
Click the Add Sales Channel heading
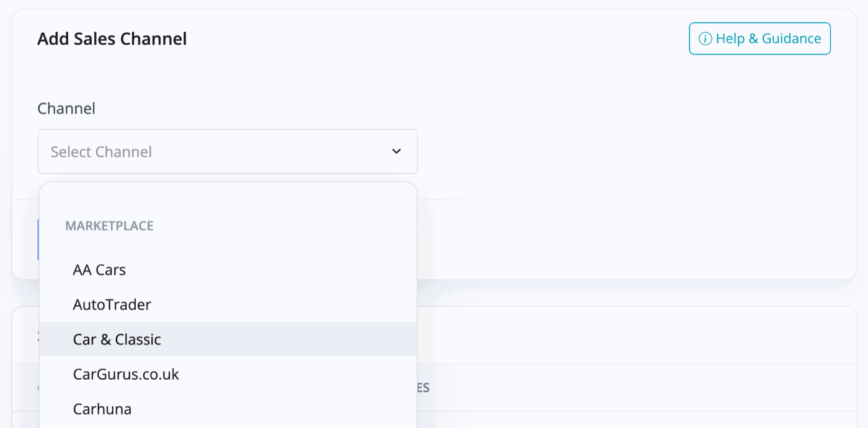(112, 39)
